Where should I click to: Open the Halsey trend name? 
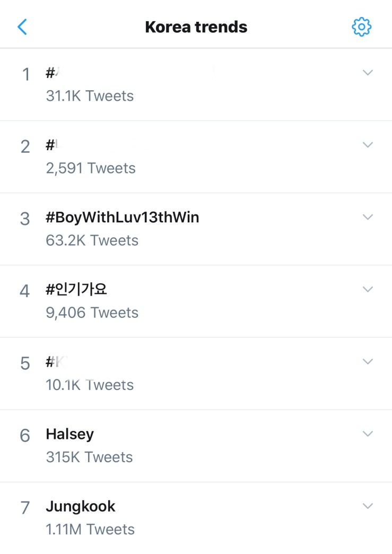[70, 434]
